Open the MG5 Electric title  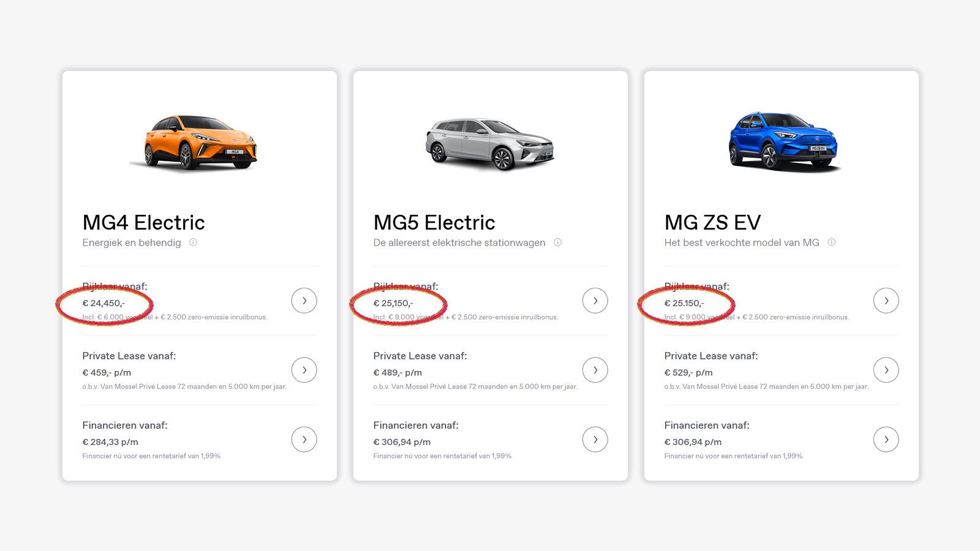(x=434, y=222)
